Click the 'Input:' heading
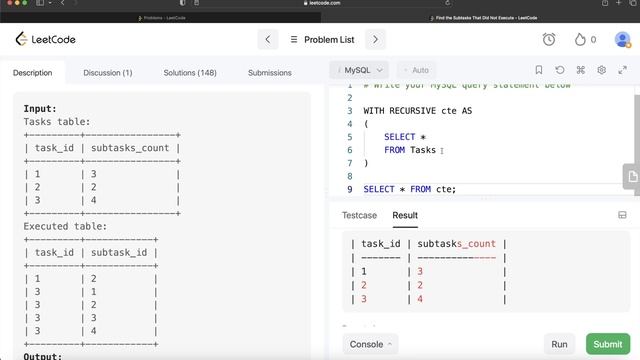This screenshot has width=640, height=360. pos(40,109)
